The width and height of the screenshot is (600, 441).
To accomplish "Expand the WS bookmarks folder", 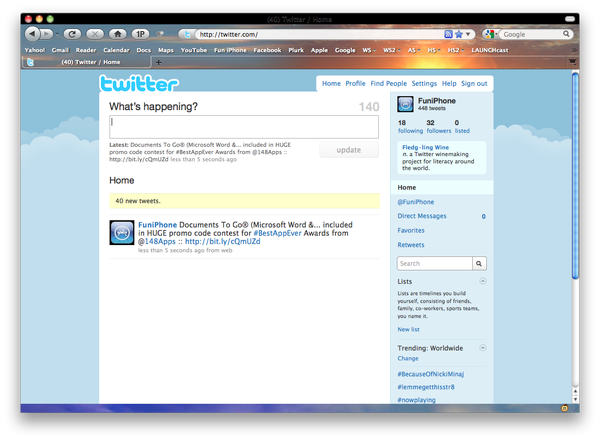I will pyautogui.click(x=369, y=50).
